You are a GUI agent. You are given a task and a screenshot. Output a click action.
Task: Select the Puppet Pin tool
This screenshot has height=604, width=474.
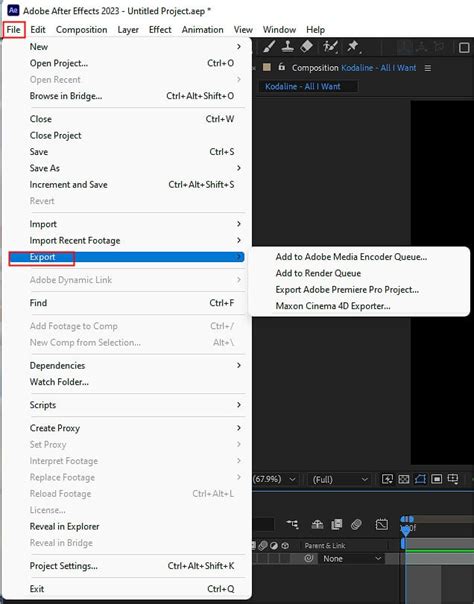click(353, 47)
